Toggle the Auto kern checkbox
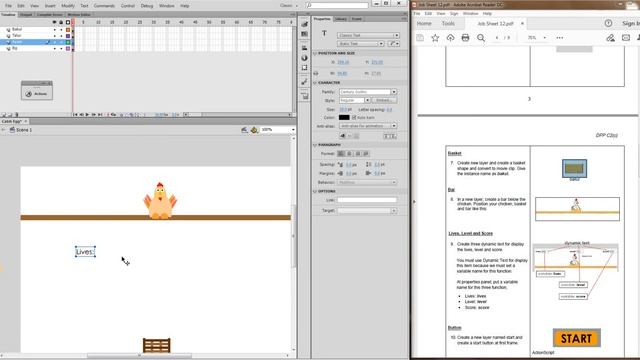The width and height of the screenshot is (640, 360). pos(354,118)
